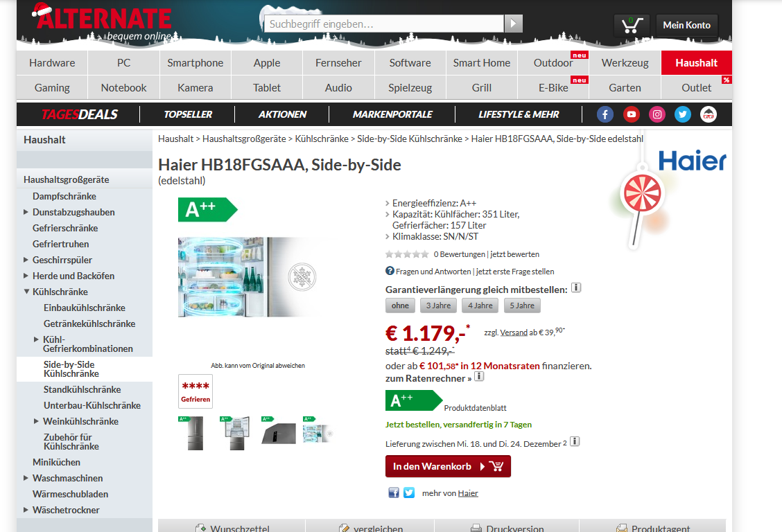Open the Produktdatenblatt link
The width and height of the screenshot is (782, 532).
[475, 408]
